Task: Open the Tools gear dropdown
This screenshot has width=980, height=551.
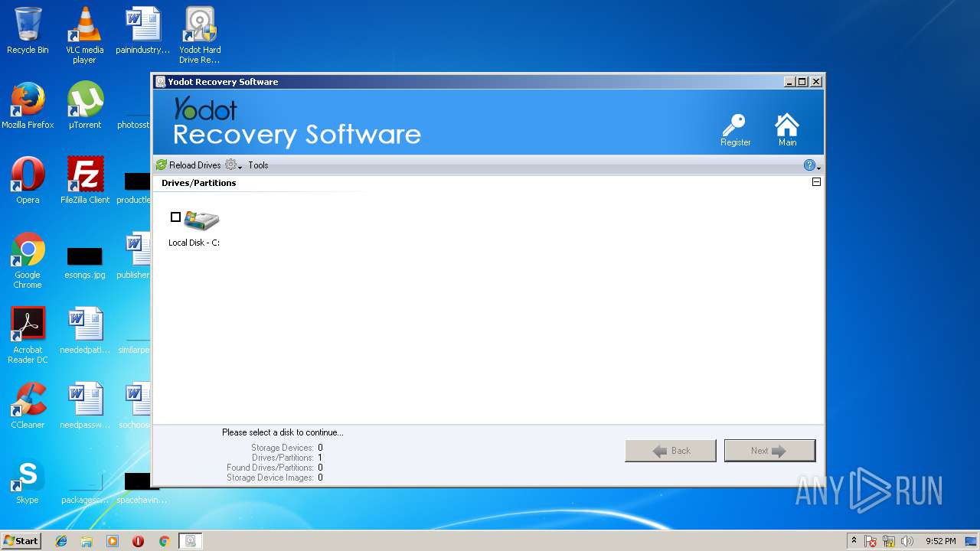Action: pos(234,165)
